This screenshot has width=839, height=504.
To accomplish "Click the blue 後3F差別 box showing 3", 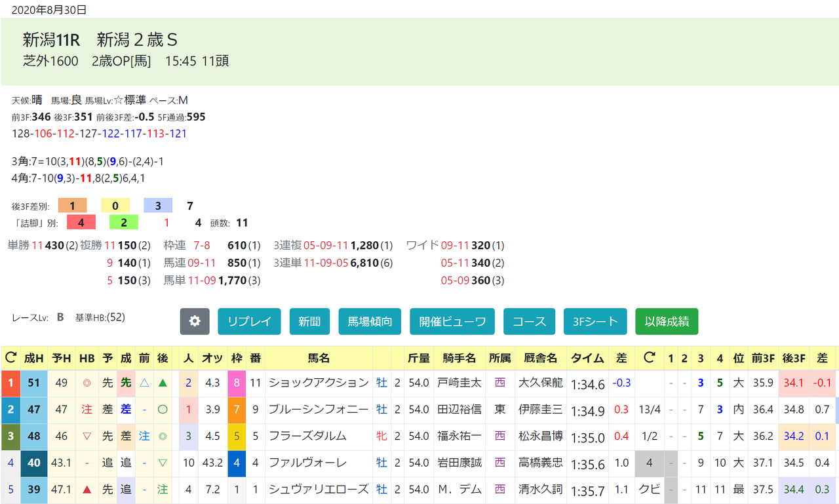I will [158, 206].
